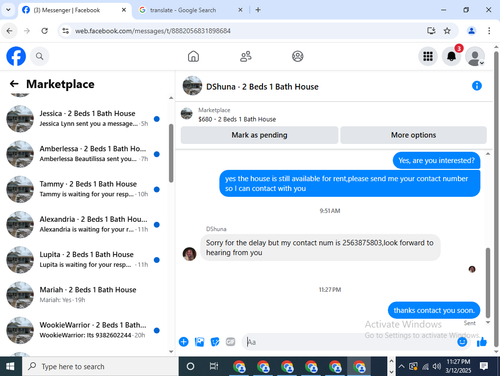
Task: Bookmark this page with the star
Action: point(447,31)
